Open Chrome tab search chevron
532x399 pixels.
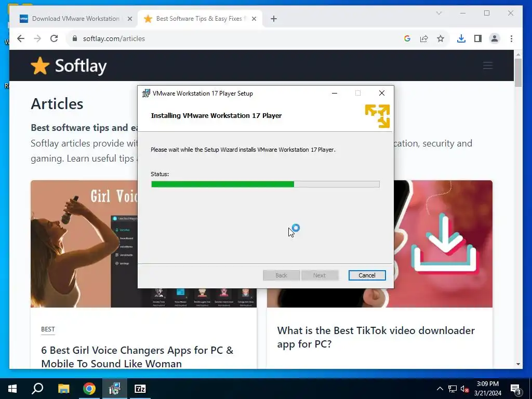(438, 13)
